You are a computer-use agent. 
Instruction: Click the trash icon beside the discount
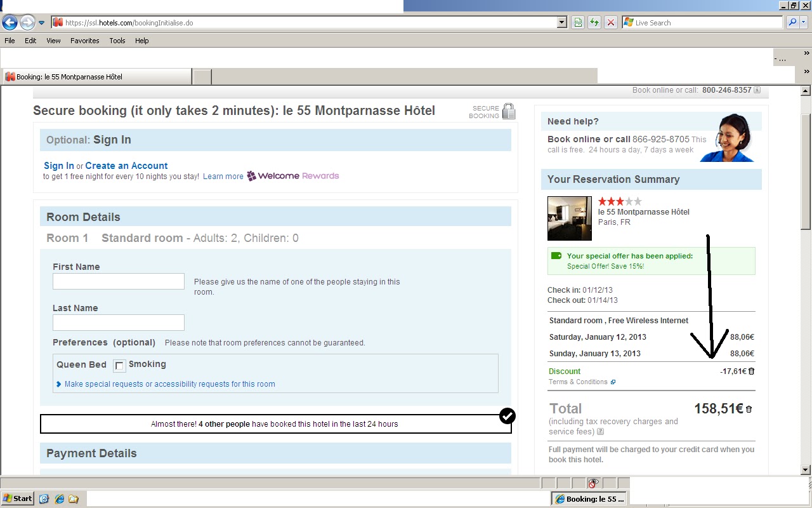pos(751,371)
